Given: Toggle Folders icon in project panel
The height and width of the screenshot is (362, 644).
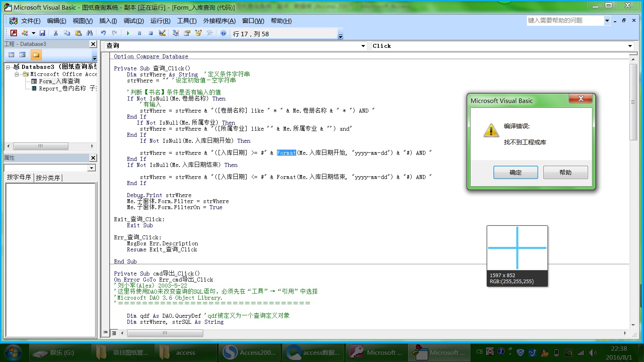Looking at the screenshot, I should coord(36,55).
